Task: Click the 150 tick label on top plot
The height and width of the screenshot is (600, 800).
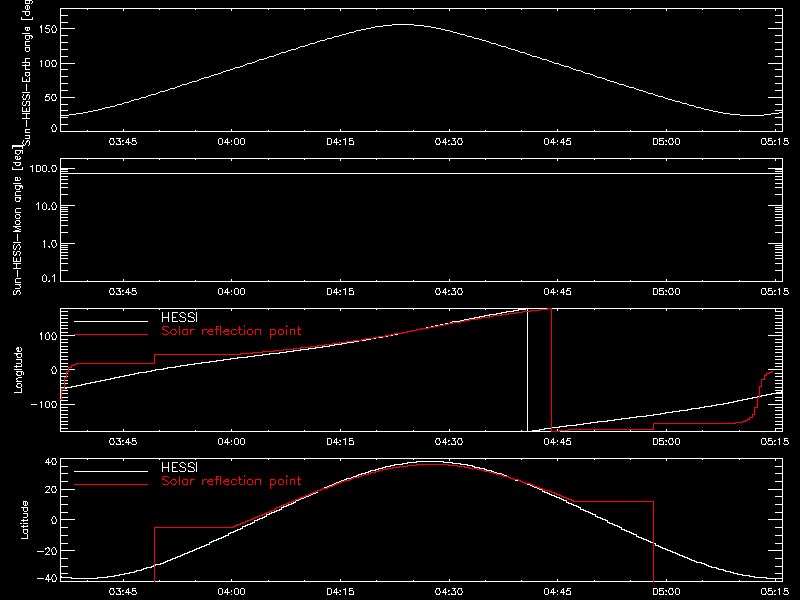Action: [47, 29]
